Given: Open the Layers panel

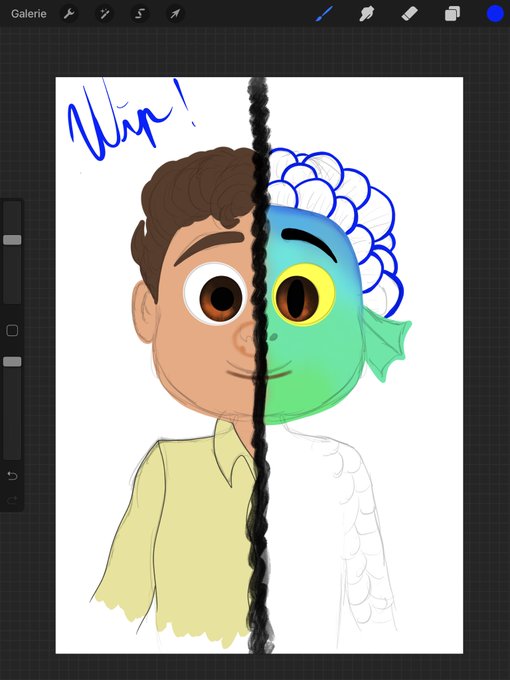Looking at the screenshot, I should (x=452, y=14).
